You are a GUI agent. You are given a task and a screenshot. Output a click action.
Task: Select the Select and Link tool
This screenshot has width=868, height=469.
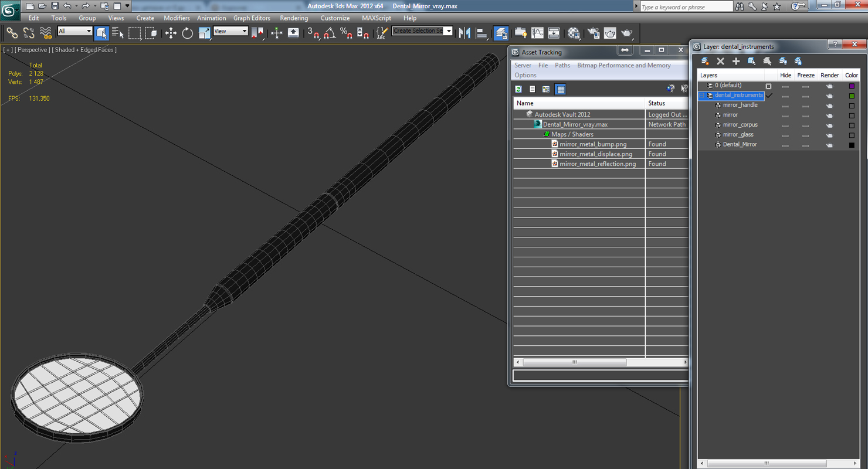pyautogui.click(x=12, y=33)
